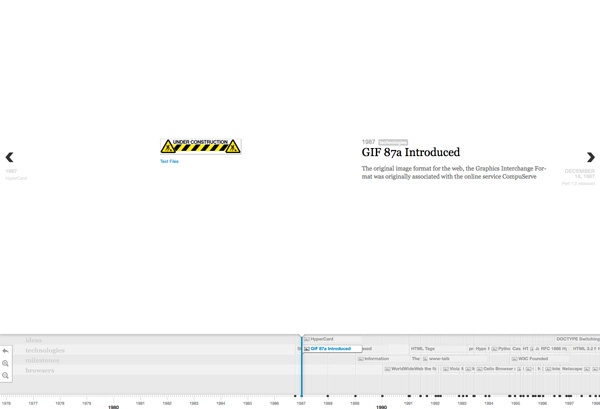Click the 1977 year label
Image resolution: width=600 pixels, height=409 pixels.
[33, 403]
